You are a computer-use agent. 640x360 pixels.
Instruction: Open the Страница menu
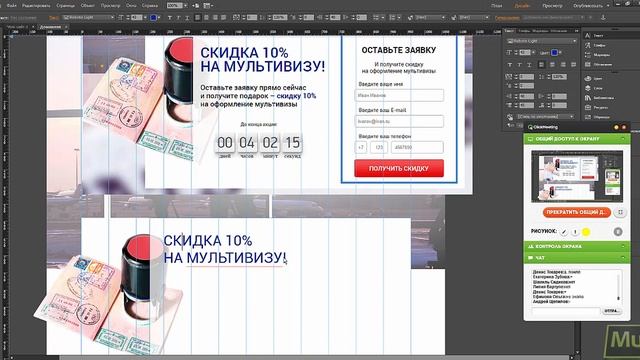coord(65,6)
